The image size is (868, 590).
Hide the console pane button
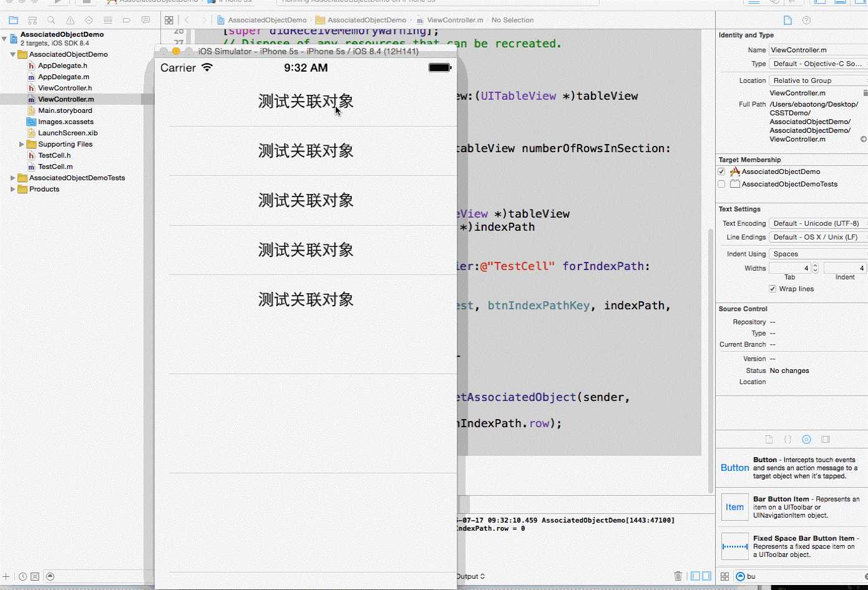[706, 576]
